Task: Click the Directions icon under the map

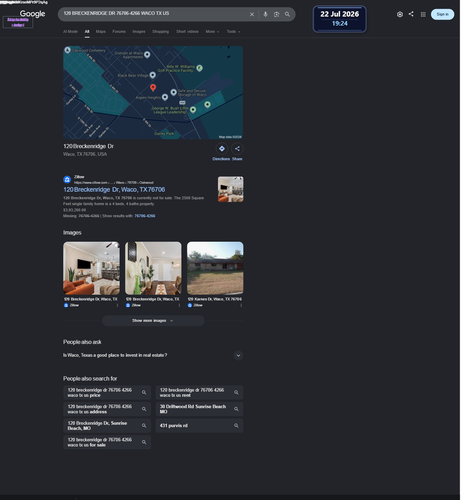Action: pyautogui.click(x=222, y=149)
